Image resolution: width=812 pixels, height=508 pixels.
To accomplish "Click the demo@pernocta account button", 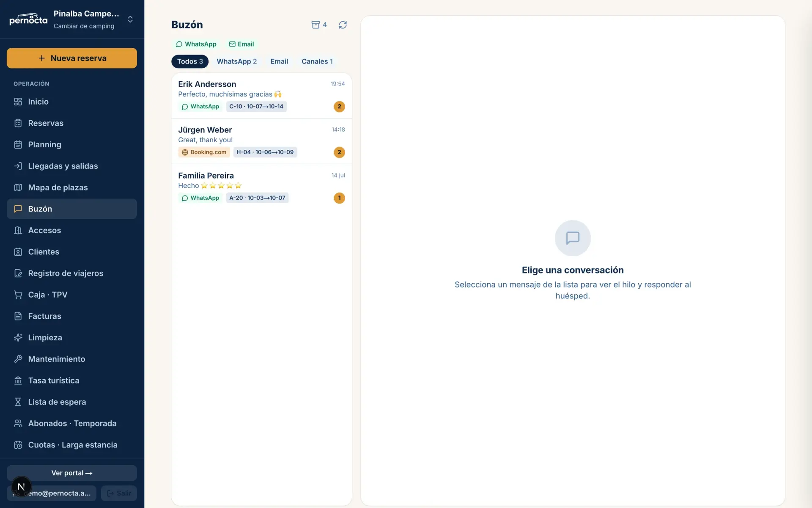I will [52, 493].
